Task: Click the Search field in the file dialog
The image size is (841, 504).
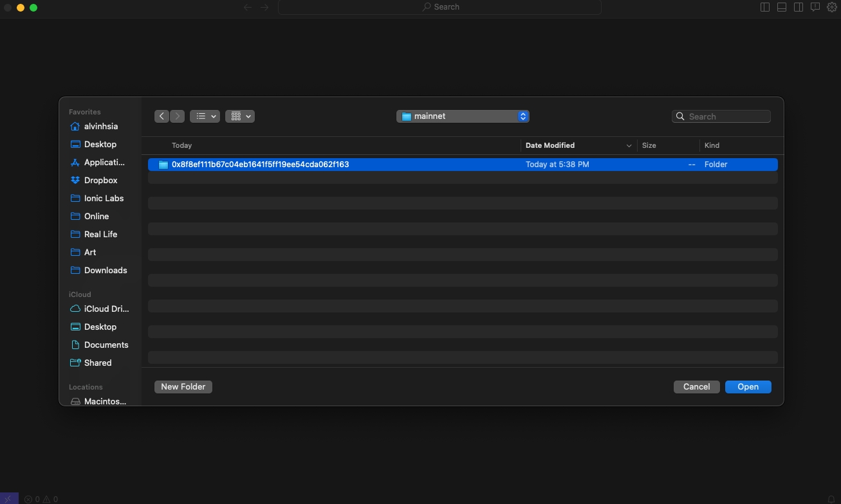Action: tap(721, 116)
